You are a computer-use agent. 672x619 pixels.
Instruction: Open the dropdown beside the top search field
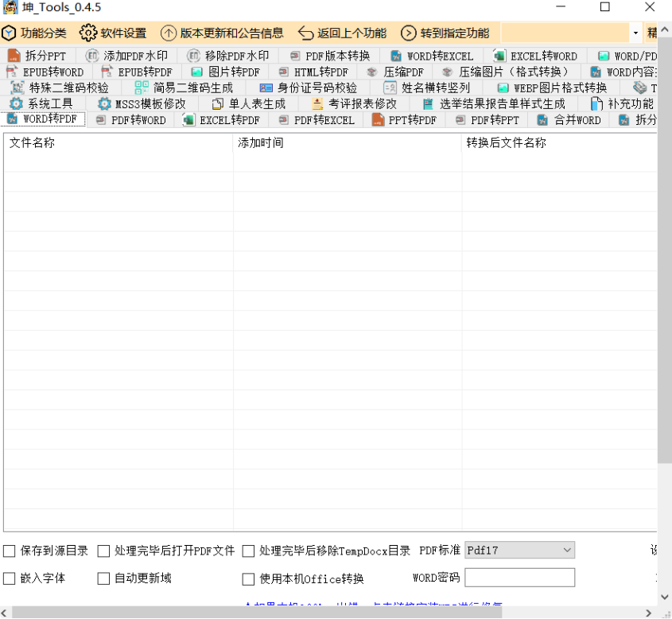pos(635,33)
